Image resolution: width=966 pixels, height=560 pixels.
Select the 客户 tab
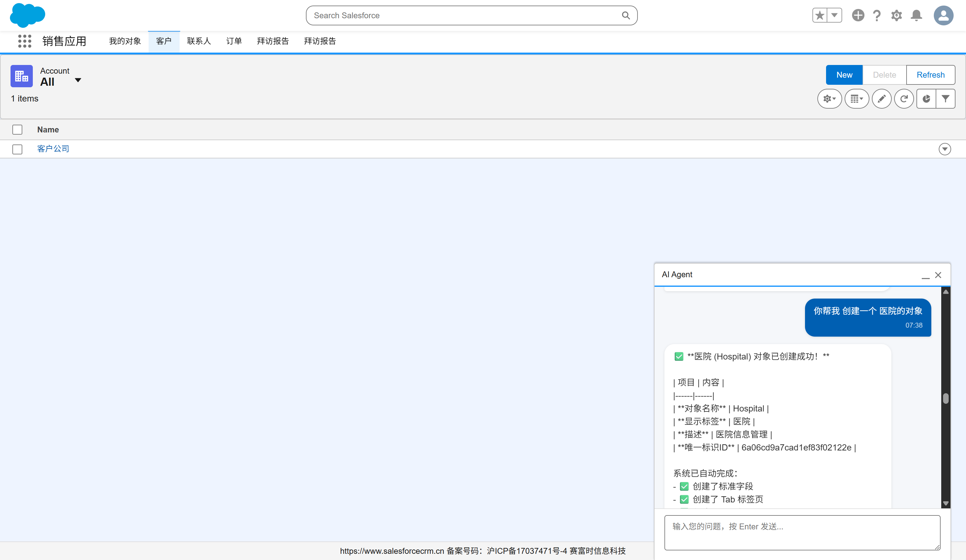pyautogui.click(x=164, y=41)
